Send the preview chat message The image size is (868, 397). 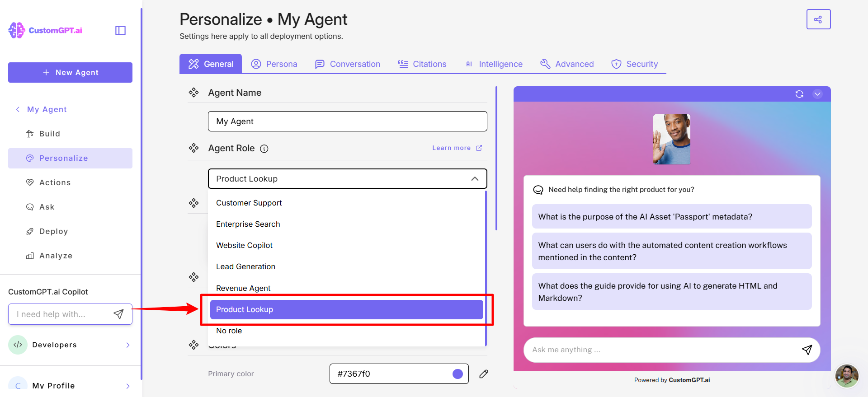(807, 350)
